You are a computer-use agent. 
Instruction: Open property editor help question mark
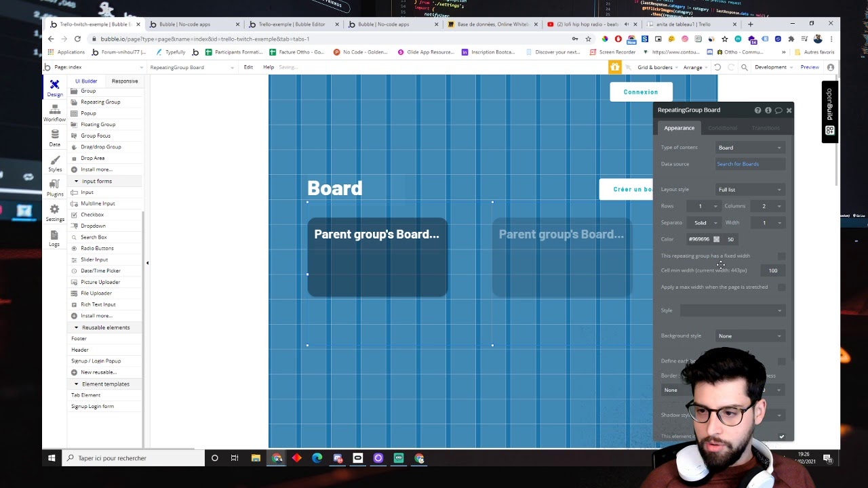coord(757,110)
